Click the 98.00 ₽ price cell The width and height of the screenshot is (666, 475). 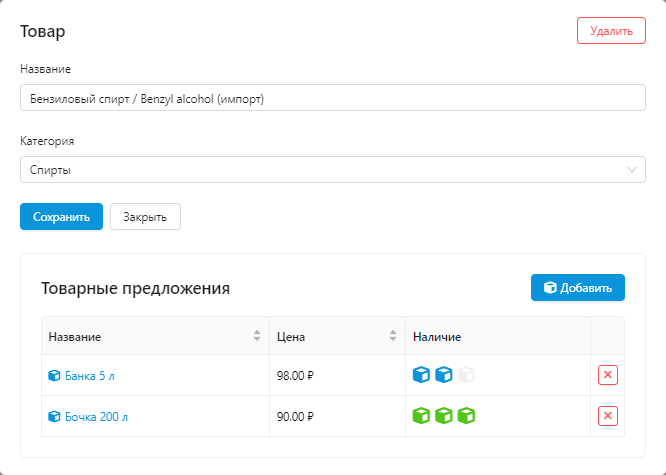[295, 376]
